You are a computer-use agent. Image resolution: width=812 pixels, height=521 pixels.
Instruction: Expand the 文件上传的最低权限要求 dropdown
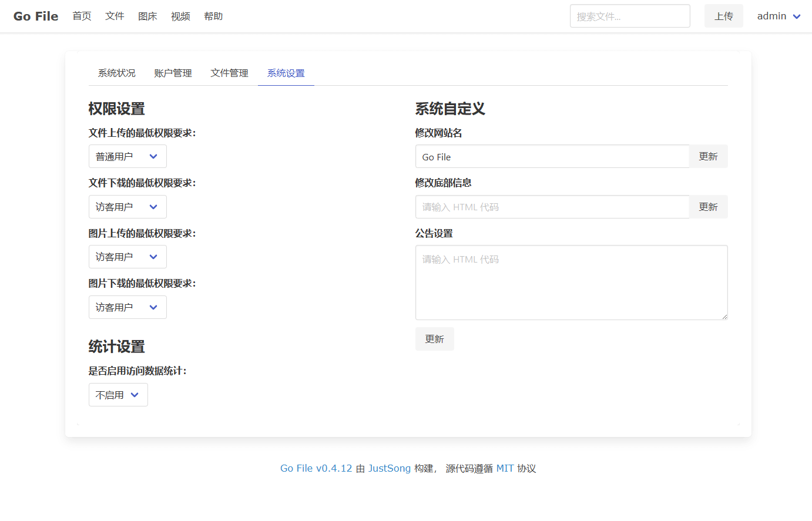point(127,156)
